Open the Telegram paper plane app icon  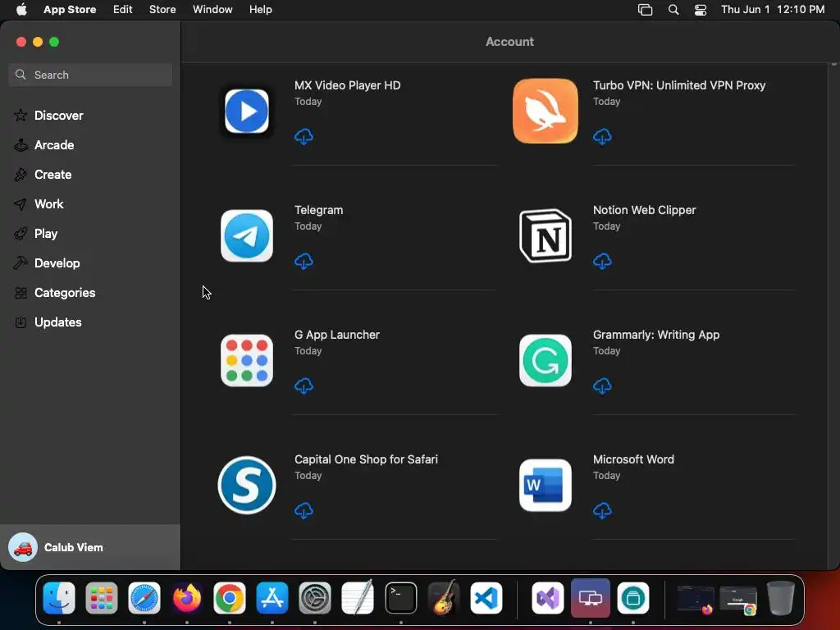point(246,235)
